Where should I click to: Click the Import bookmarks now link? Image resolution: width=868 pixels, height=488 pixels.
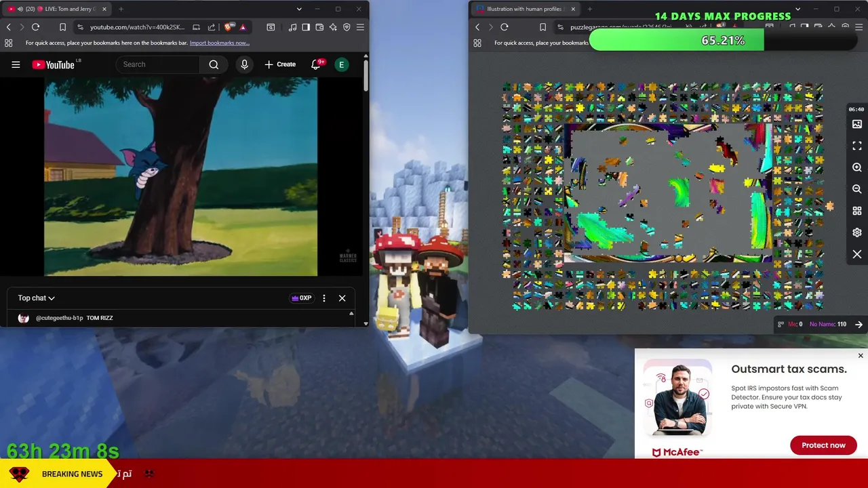(220, 43)
